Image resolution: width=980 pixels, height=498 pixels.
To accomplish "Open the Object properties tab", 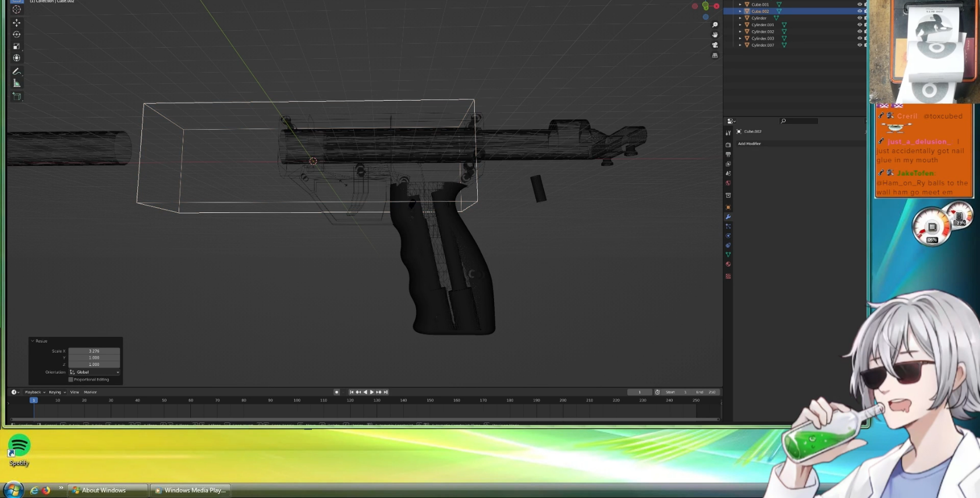I will tap(728, 207).
